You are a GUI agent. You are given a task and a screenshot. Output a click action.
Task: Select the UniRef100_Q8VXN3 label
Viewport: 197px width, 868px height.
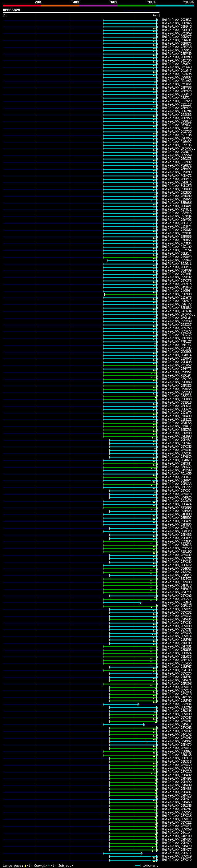pyautogui.click(x=176, y=446)
